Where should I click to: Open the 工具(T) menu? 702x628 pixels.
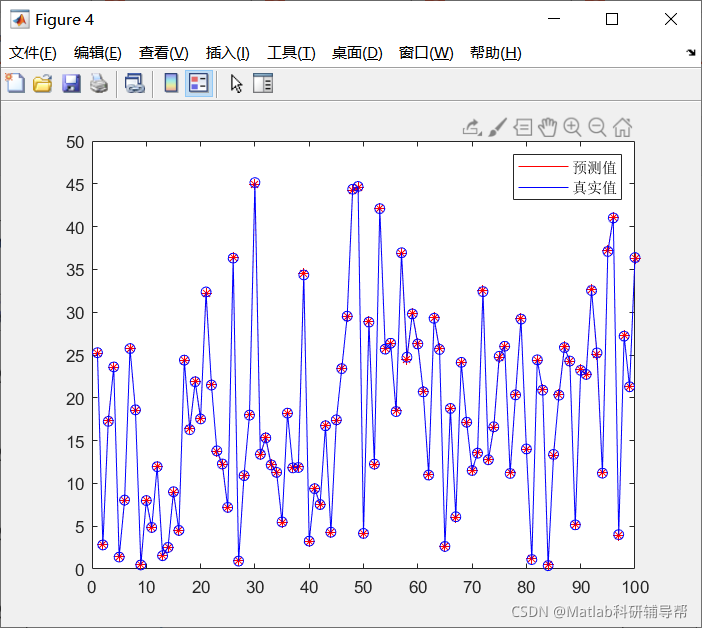point(291,53)
